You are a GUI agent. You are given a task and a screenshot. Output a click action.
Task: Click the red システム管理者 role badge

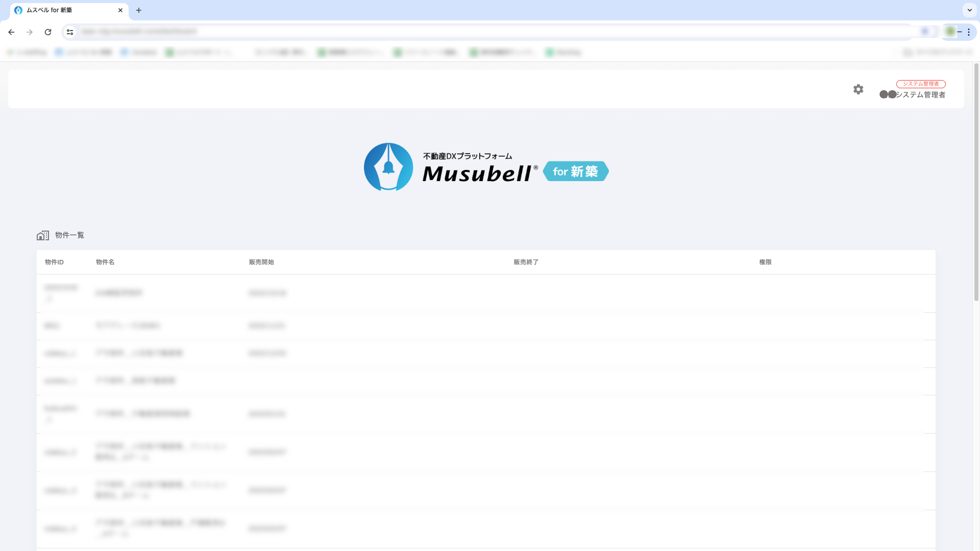[921, 84]
